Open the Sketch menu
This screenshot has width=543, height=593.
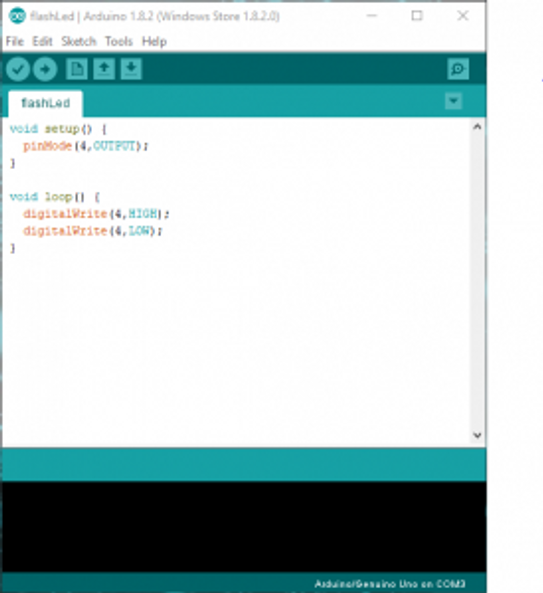pyautogui.click(x=79, y=41)
